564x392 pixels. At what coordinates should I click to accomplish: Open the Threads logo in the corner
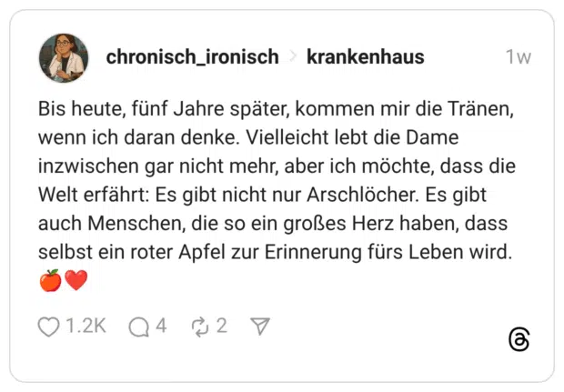(x=519, y=340)
